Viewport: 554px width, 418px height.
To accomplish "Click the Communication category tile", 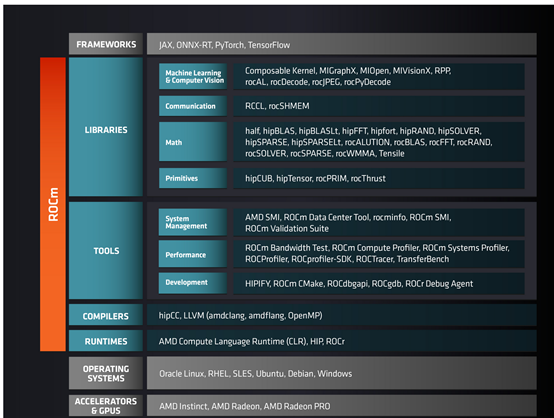I will point(193,106).
